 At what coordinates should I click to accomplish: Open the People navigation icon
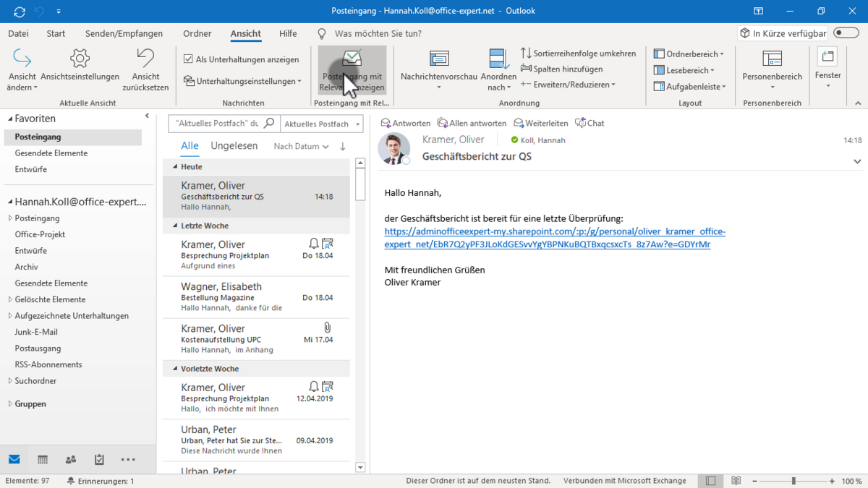pos(71,460)
